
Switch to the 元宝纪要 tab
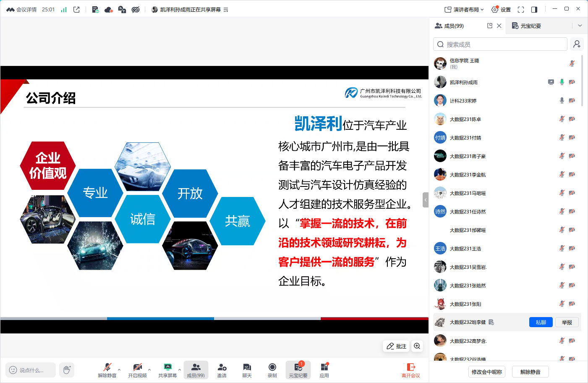coord(526,26)
